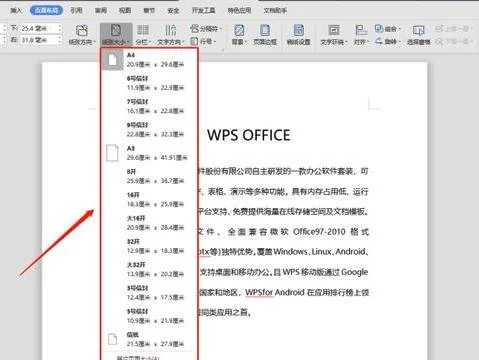Click the bottom margin 25.4 毫米 field
The height and width of the screenshot is (360, 479).
pyautogui.click(x=38, y=28)
